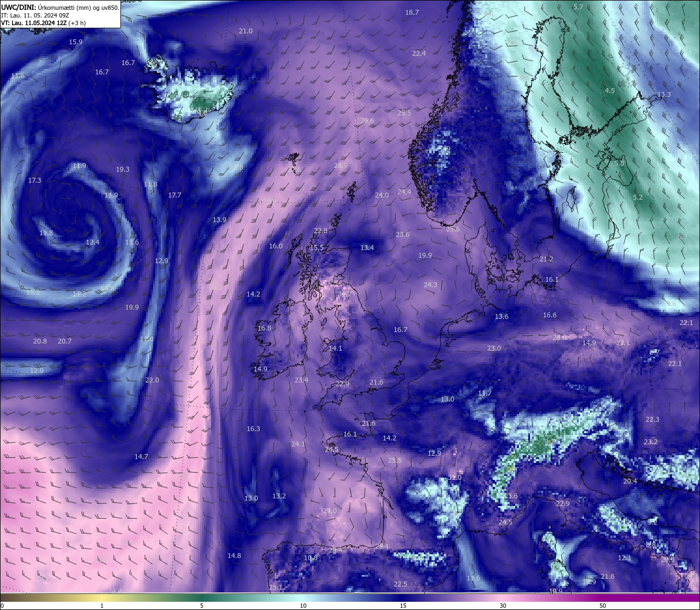Viewport: 700px width, 610px height.
Task: Click the 21.0 value north of Iceland's latitude
Action: click(x=246, y=31)
